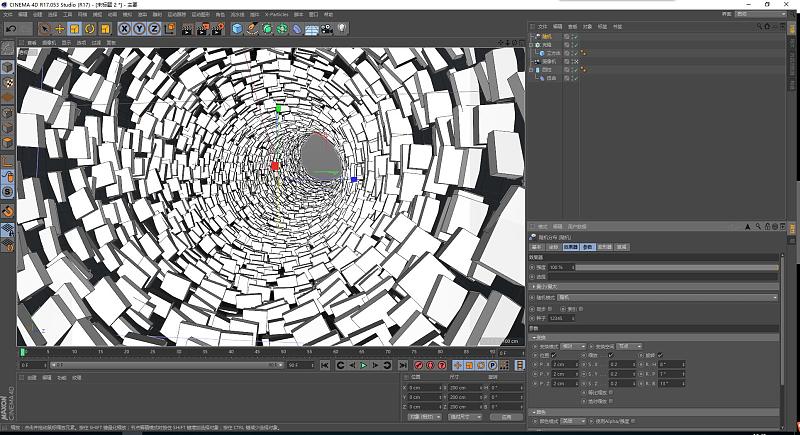
Task: Click the Camera object toolbar icon
Action: tap(327, 29)
